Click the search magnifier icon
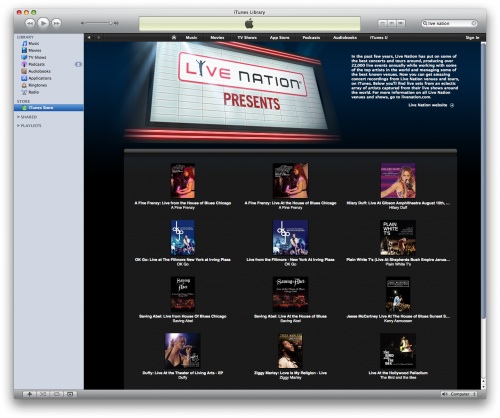The image size is (500, 418). tap(425, 23)
